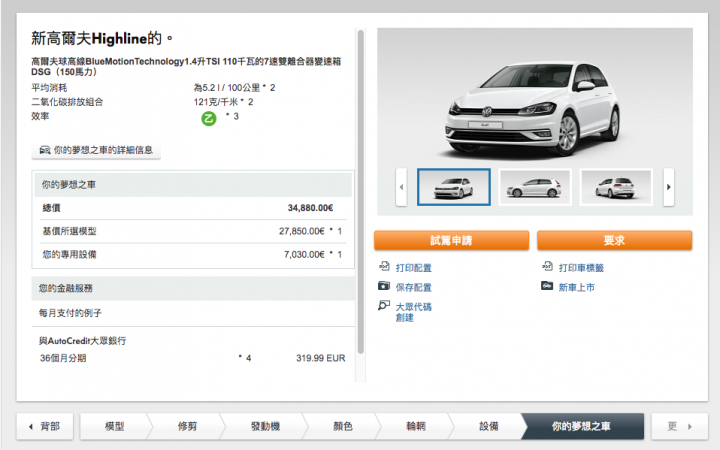Image resolution: width=720 pixels, height=450 pixels.
Task: Click the 更 next button
Action: click(x=680, y=427)
